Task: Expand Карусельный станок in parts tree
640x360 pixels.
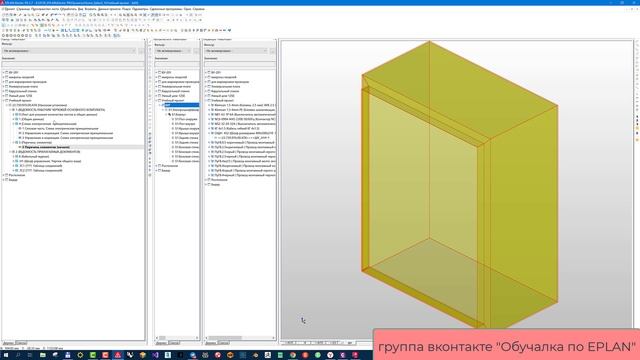Action: coord(206,91)
